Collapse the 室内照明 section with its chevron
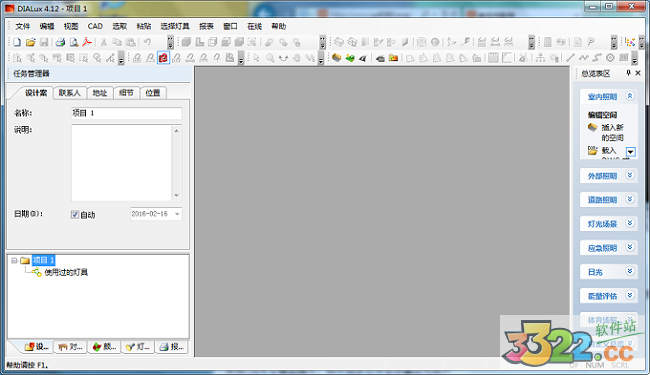650x375 pixels. pyautogui.click(x=630, y=96)
